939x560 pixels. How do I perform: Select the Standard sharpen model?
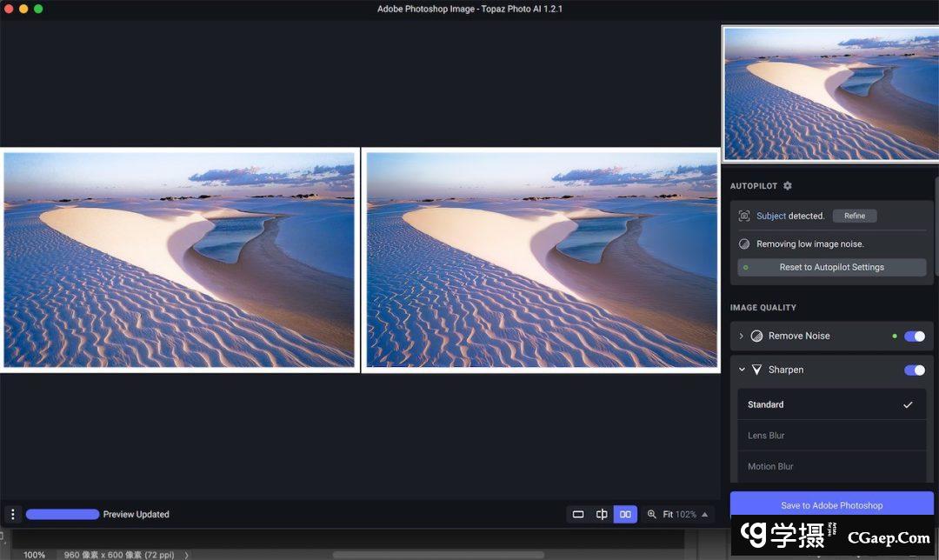(x=830, y=404)
